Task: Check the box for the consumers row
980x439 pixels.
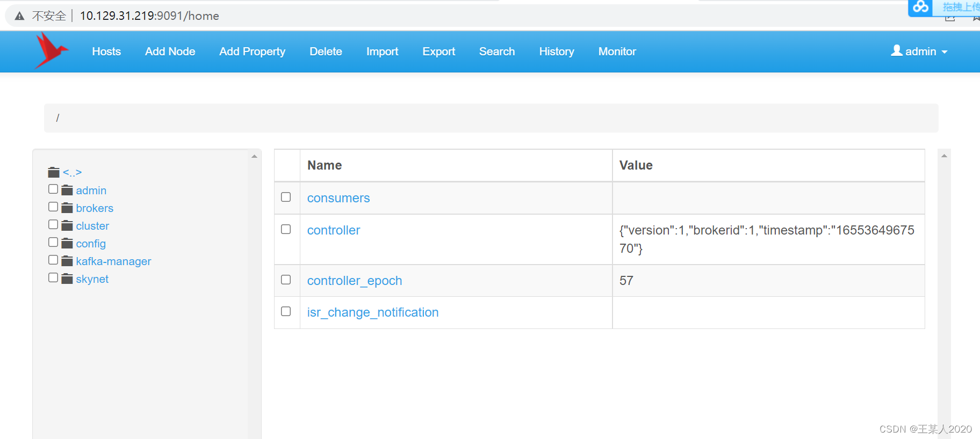Action: point(286,197)
